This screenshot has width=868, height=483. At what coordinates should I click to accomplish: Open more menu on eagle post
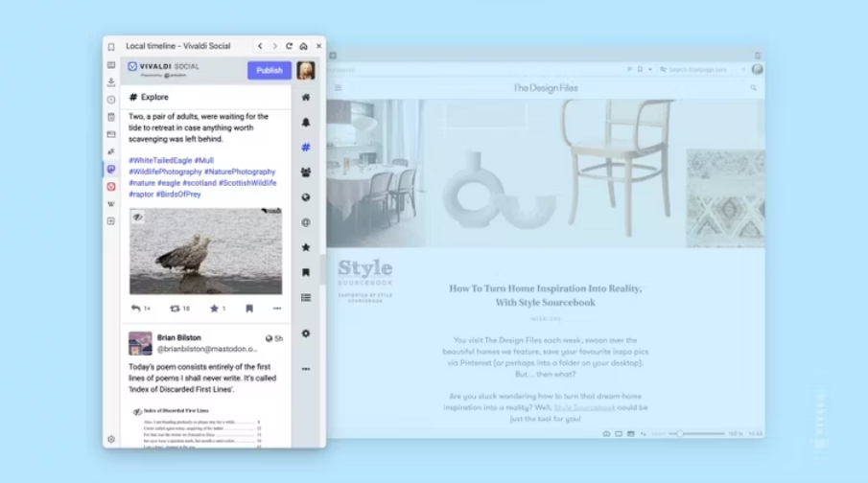tap(277, 309)
